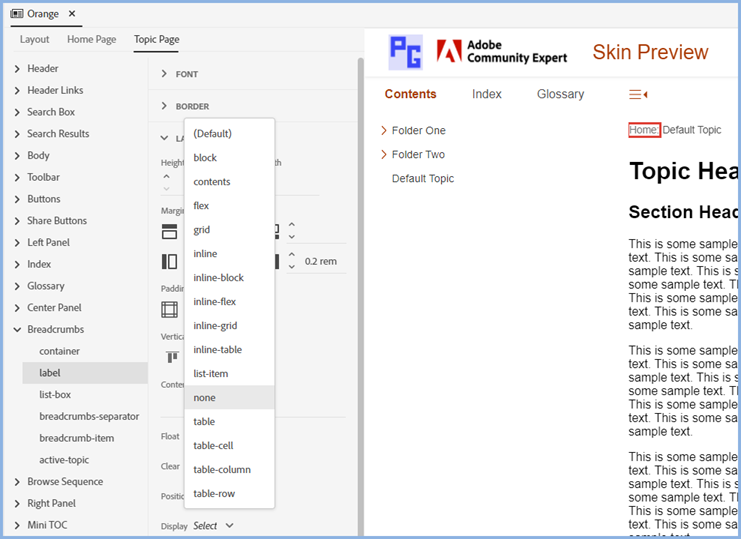
Task: Click the vertical align top icon
Action: pos(171,357)
